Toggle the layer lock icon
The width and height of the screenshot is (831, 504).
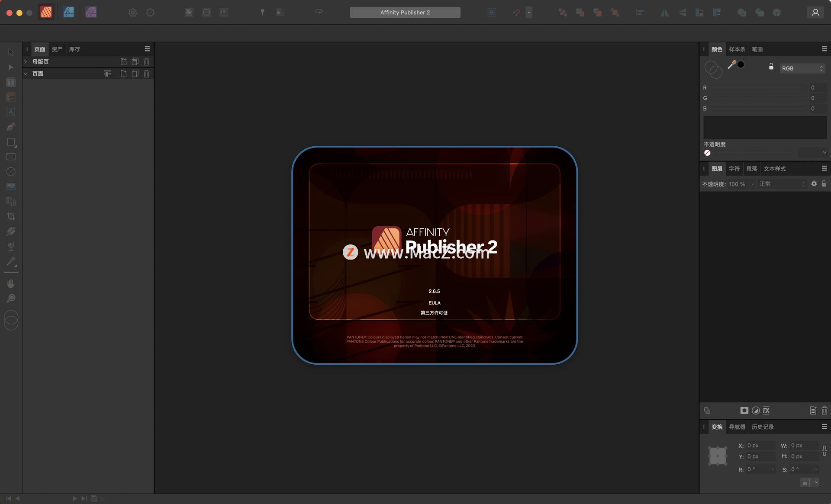824,184
